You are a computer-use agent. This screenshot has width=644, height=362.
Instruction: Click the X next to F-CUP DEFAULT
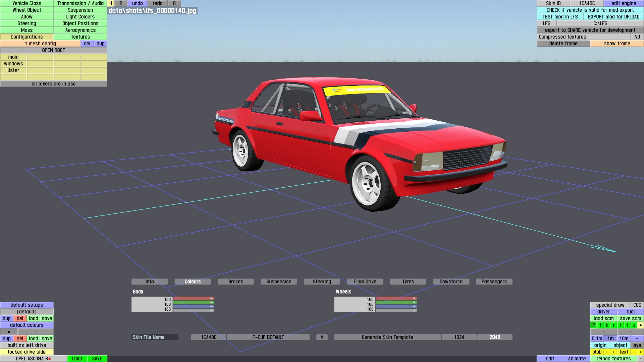(x=322, y=337)
